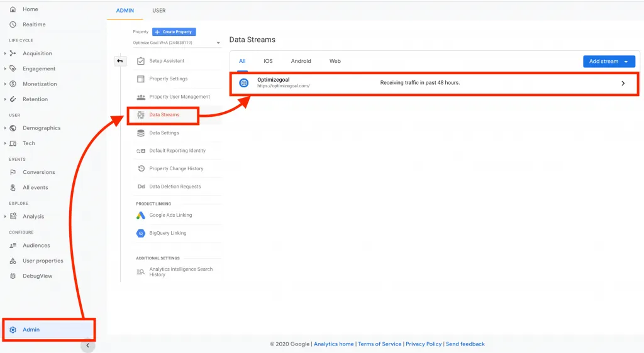Select the All streams tab

tap(242, 61)
